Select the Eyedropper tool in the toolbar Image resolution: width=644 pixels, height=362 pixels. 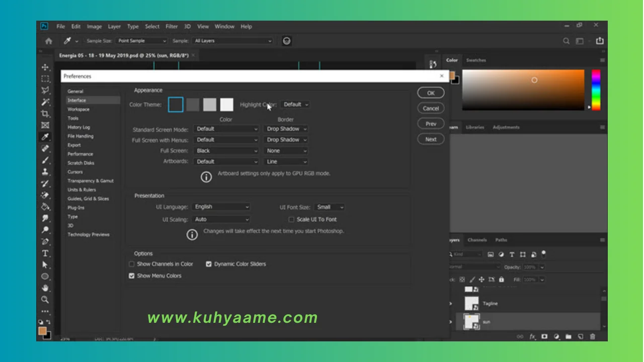pos(45,137)
